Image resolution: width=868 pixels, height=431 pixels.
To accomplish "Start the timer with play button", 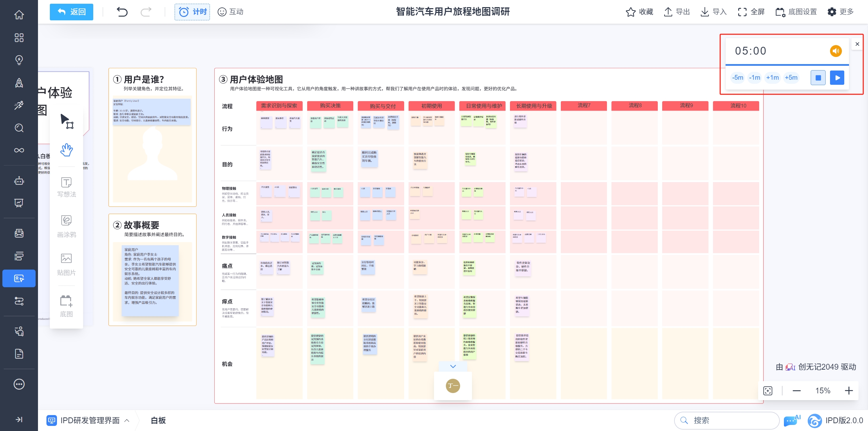I will click(x=837, y=78).
